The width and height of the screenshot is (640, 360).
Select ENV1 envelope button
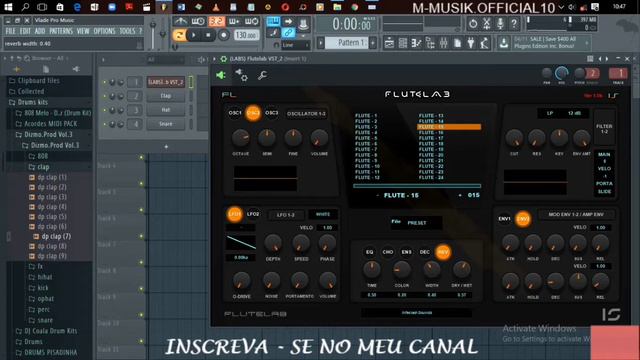point(504,219)
